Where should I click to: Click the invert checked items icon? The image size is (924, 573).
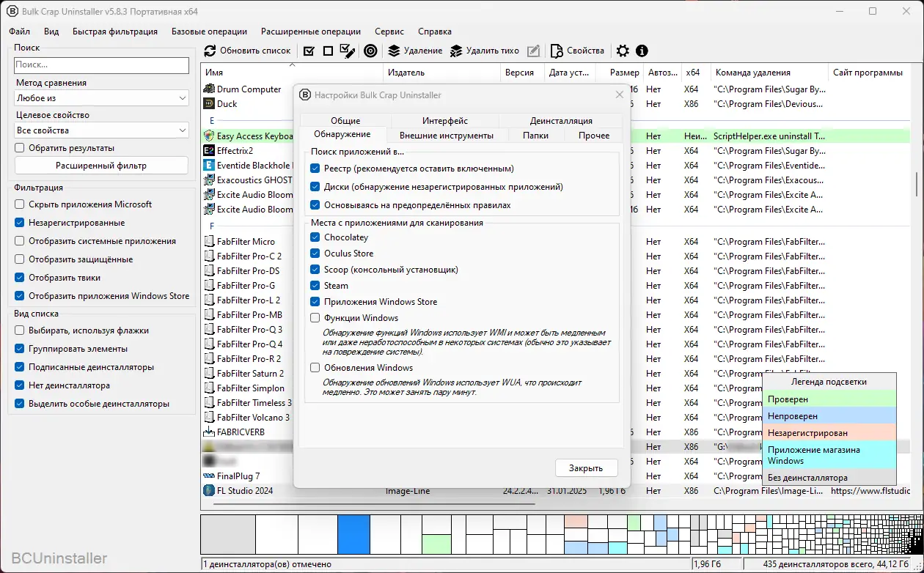[x=348, y=51]
